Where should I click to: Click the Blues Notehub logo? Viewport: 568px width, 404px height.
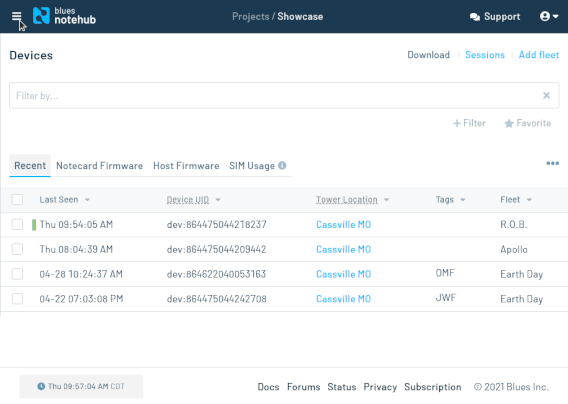click(64, 16)
